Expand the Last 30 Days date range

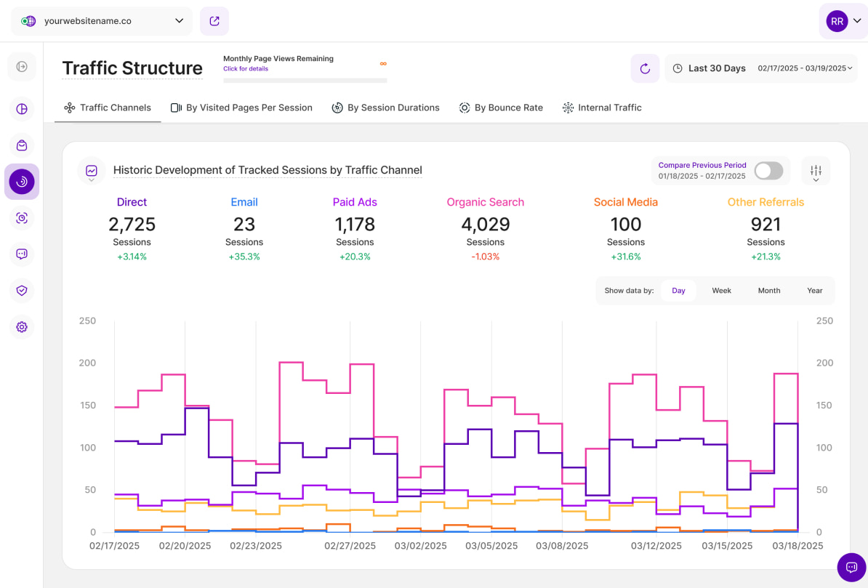point(761,68)
